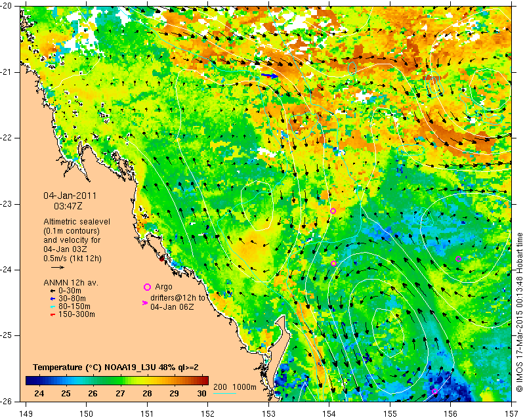Image resolution: width=525 pixels, height=420 pixels.
Task: Click the "ANMN 12h av." legend heading
Action: click(x=71, y=283)
